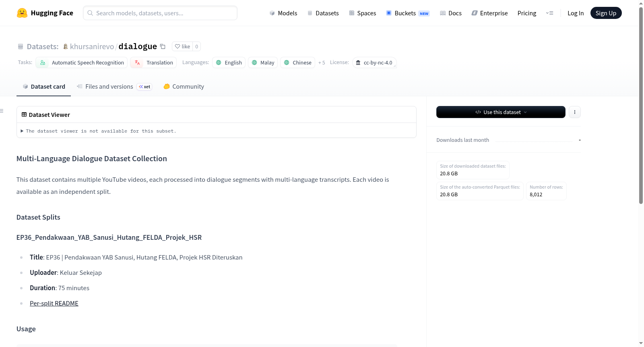The image size is (644, 347).
Task: Click the Dataset Viewer table icon
Action: pyautogui.click(x=24, y=115)
